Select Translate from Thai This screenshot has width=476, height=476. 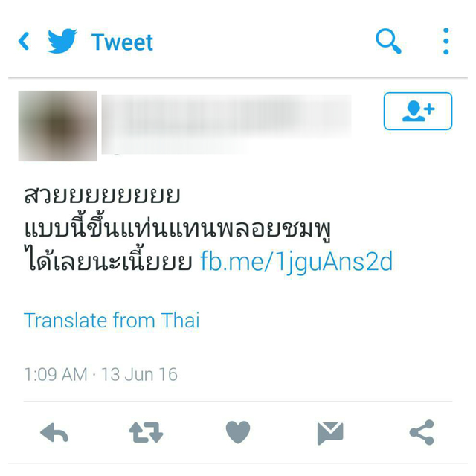(x=112, y=321)
